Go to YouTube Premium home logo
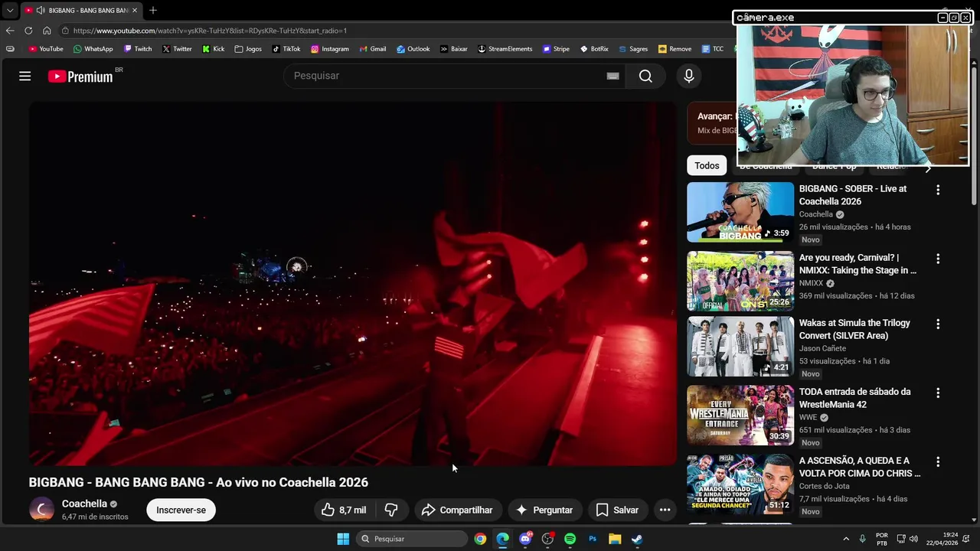The height and width of the screenshot is (551, 980). tap(80, 76)
